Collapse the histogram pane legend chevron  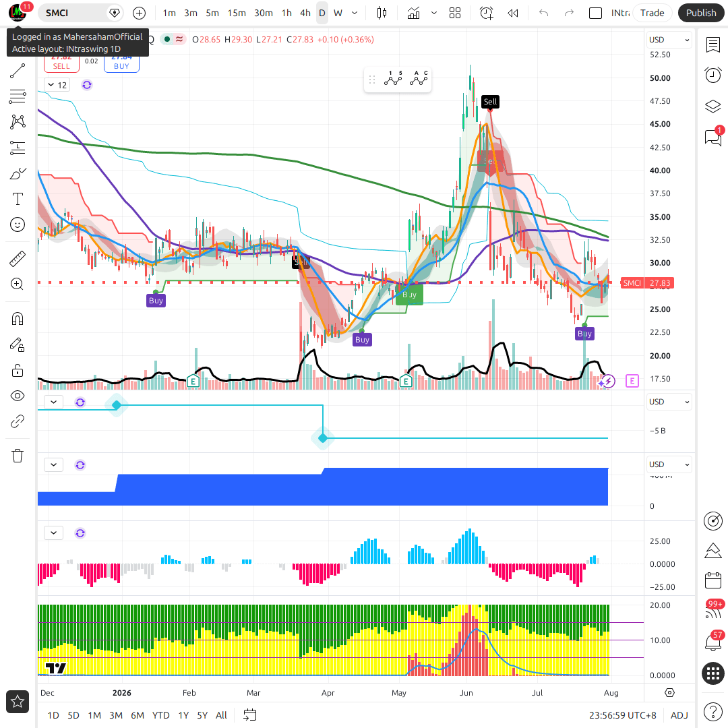click(53, 533)
